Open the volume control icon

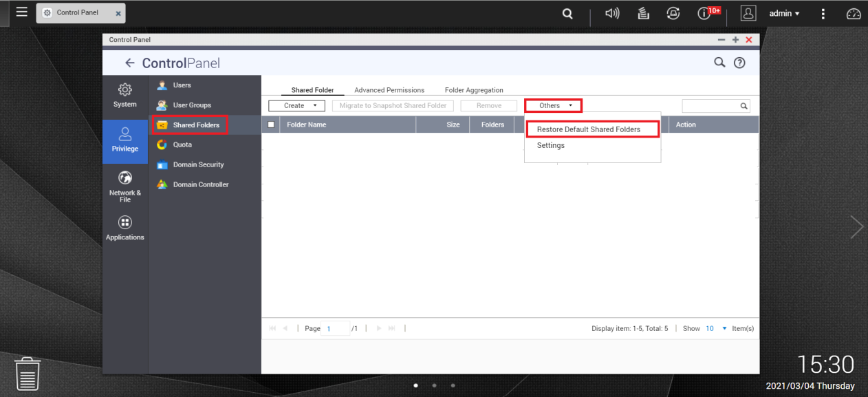(612, 13)
